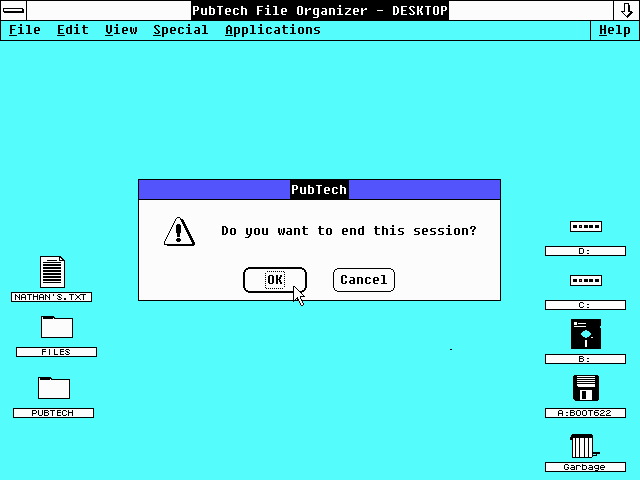Open the View menu

pyautogui.click(x=121, y=30)
